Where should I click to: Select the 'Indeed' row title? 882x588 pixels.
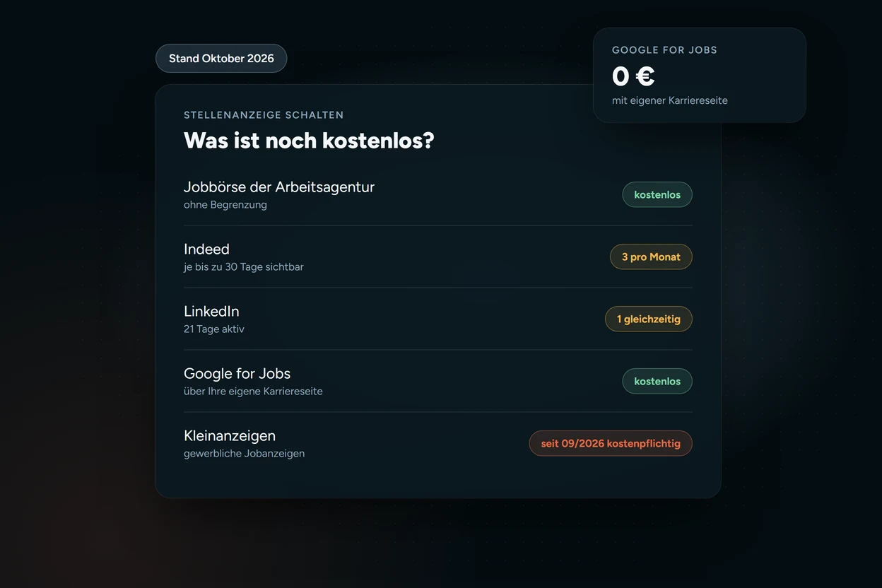click(x=206, y=249)
